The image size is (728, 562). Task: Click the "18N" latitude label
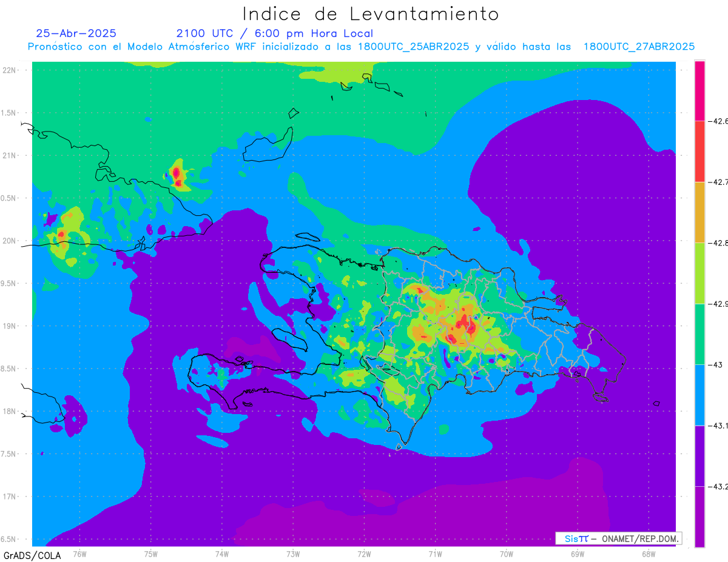[10, 412]
